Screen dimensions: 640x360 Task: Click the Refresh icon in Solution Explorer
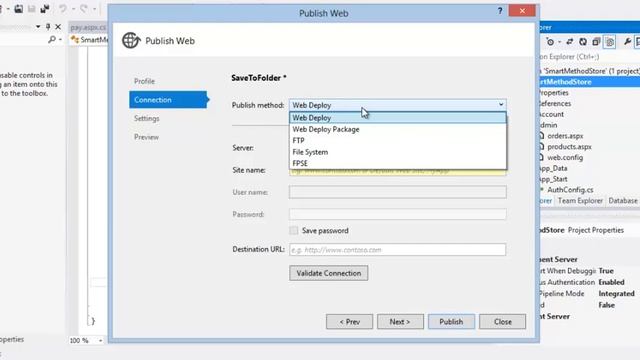583,42
